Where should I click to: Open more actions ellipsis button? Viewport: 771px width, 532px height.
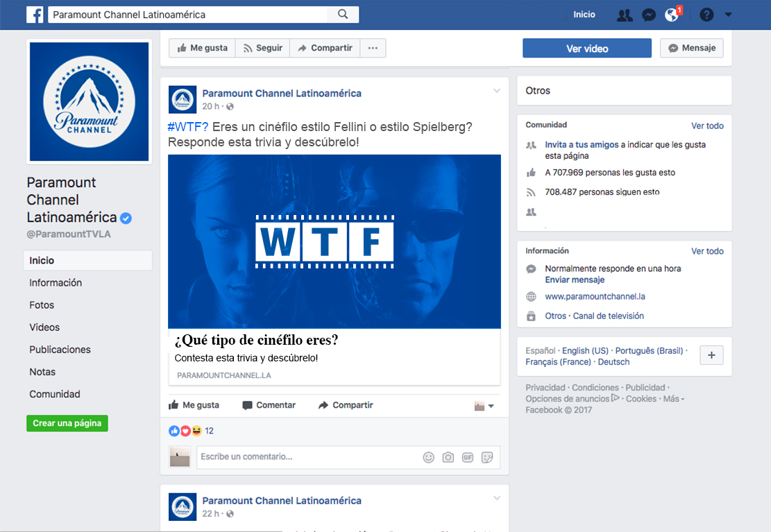pyautogui.click(x=373, y=48)
